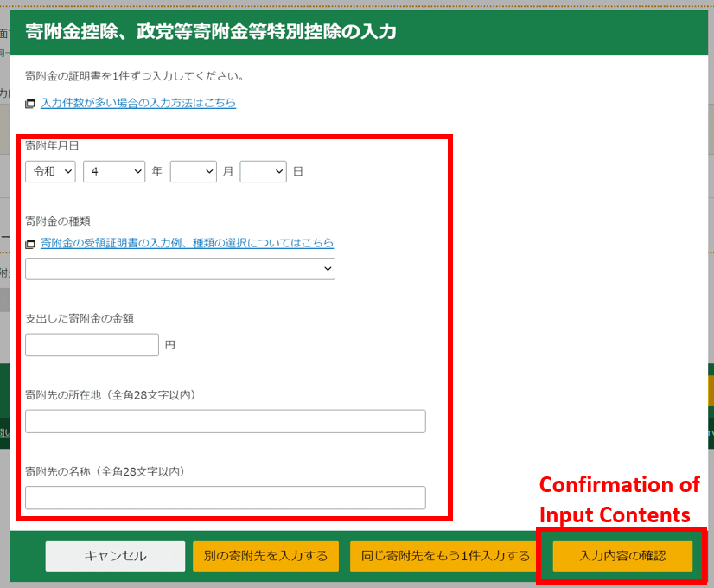This screenshot has height=588, width=714.
Task: Click the 寄附先の名称 name field
Action: 226,497
